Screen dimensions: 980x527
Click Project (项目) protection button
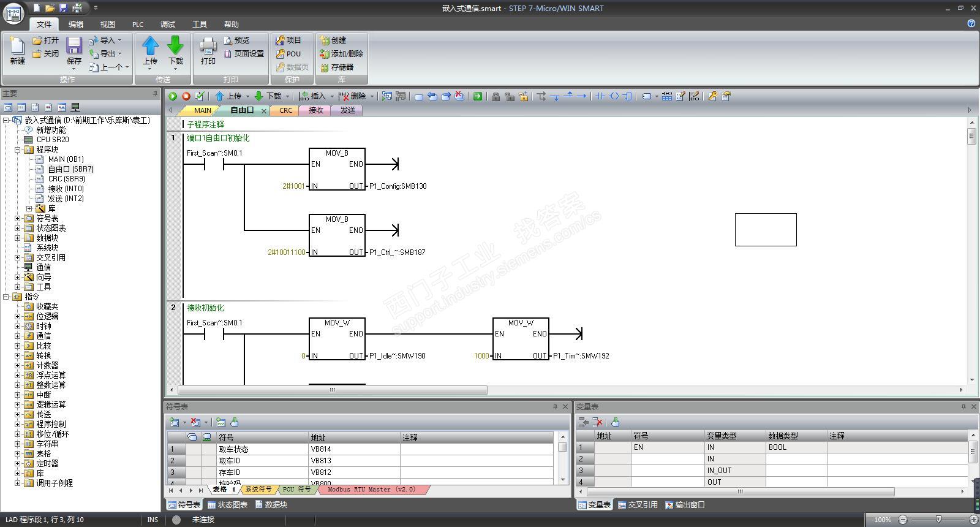[288, 40]
